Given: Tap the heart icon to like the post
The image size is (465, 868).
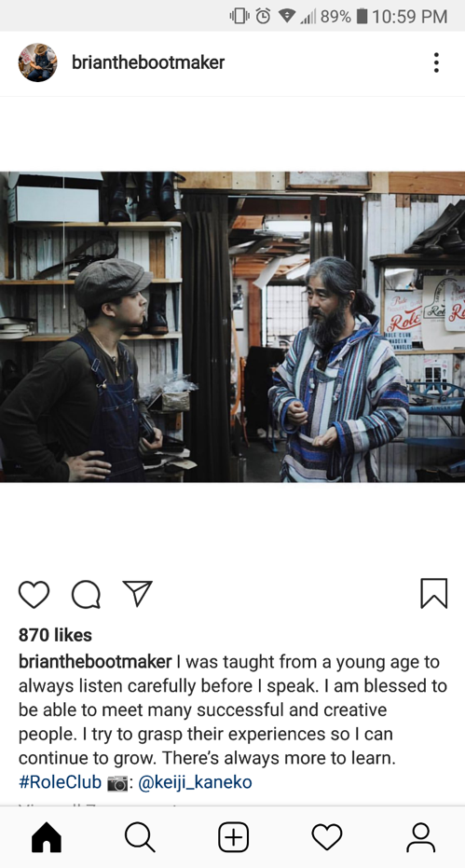Looking at the screenshot, I should coord(34,595).
